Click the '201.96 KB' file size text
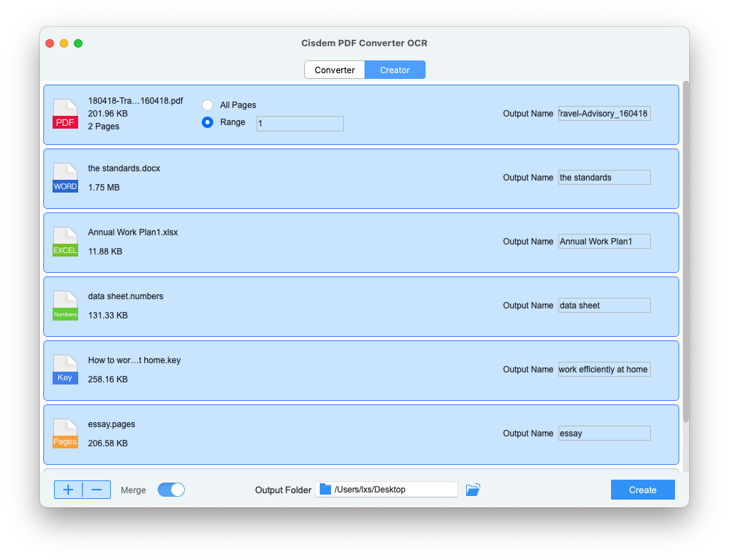This screenshot has height=560, width=729. 107,114
